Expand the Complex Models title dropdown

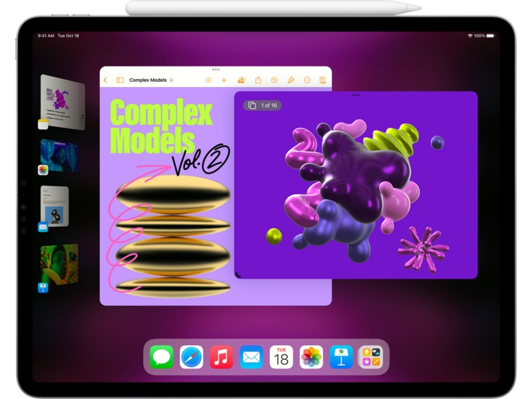pos(171,80)
